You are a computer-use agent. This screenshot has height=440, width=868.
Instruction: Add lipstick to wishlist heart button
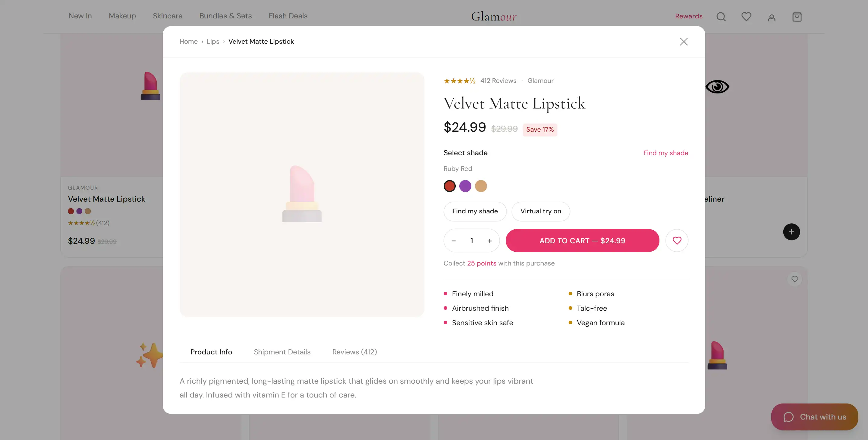click(x=677, y=240)
